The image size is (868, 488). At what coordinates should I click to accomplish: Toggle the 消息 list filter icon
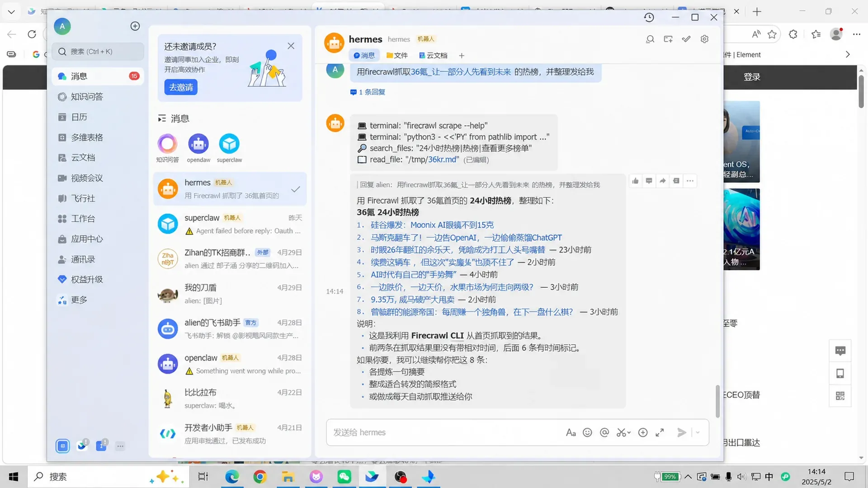coord(162,118)
